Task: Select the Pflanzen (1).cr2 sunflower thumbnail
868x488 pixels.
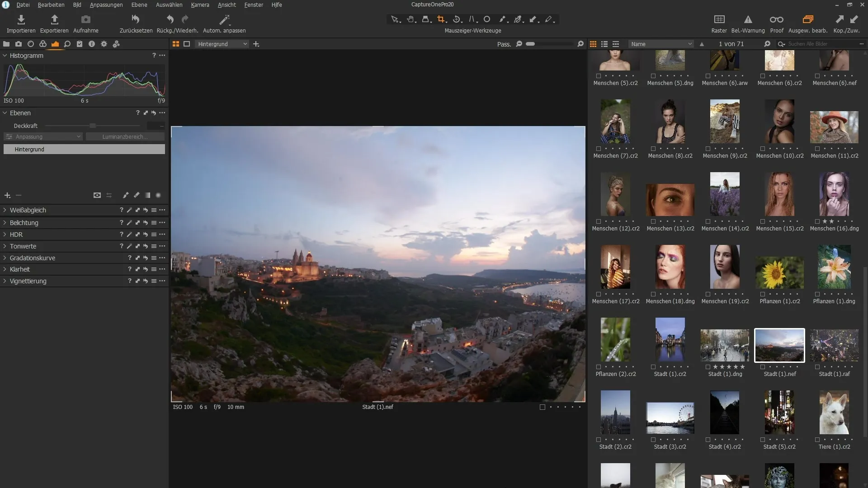Action: 779,272
